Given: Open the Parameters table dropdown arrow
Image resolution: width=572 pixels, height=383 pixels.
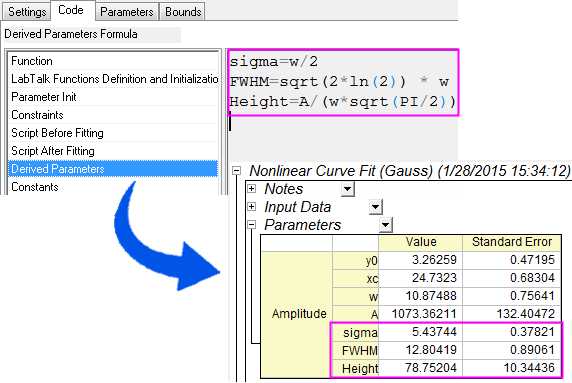Looking at the screenshot, I should tap(386, 225).
